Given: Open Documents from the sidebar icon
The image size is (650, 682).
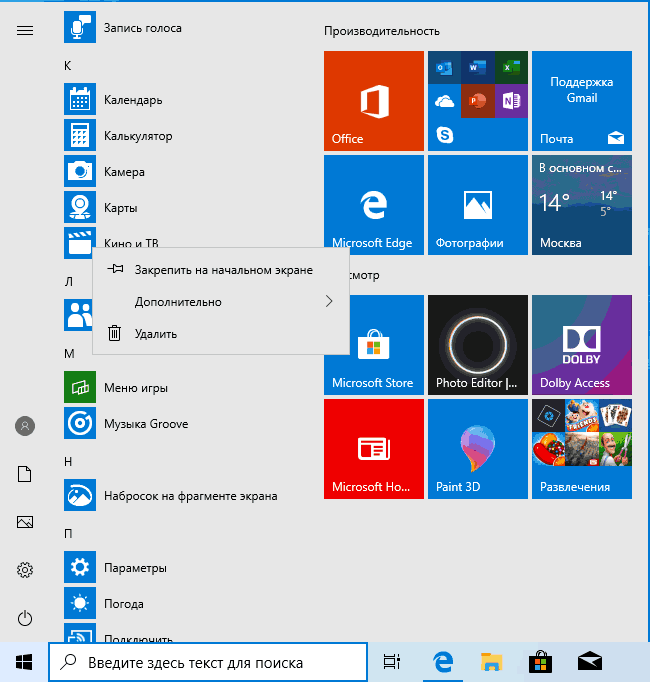Looking at the screenshot, I should 25,474.
